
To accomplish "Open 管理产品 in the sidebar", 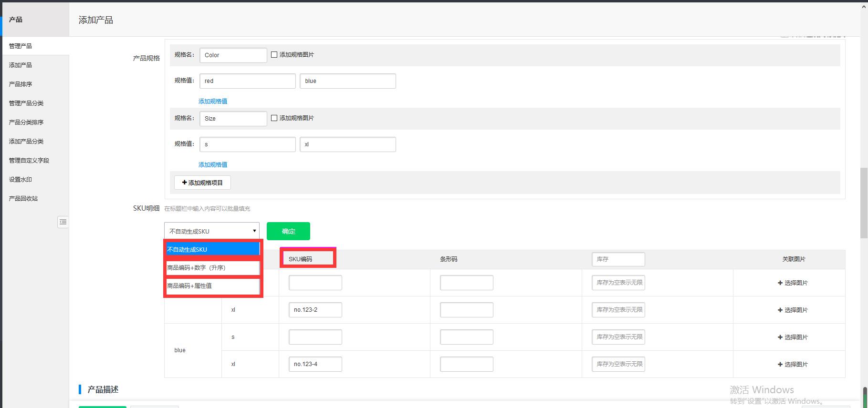I will (21, 46).
